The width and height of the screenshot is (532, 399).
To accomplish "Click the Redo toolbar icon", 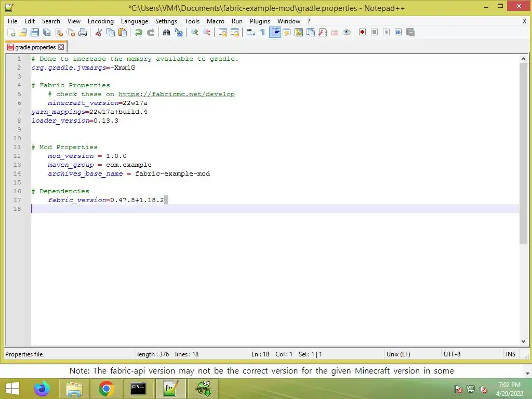I will pyautogui.click(x=151, y=32).
